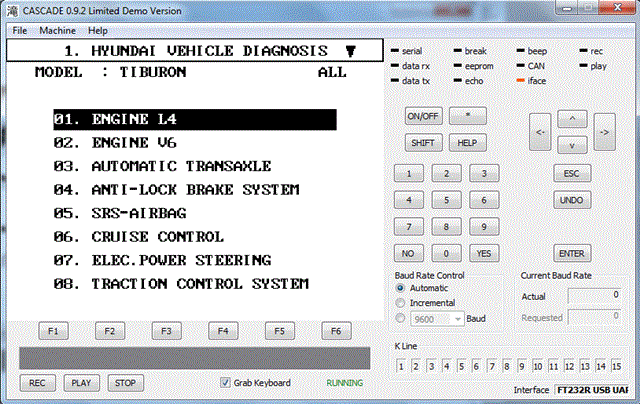Click the ESC button

(x=572, y=174)
